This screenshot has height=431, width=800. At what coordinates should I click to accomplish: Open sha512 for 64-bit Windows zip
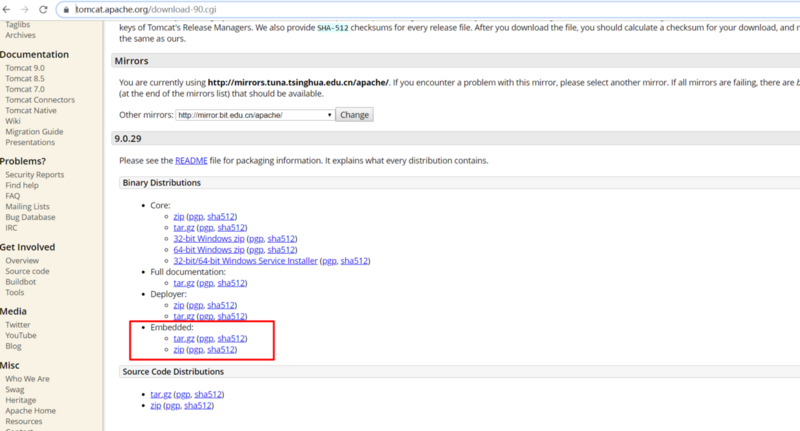tap(281, 249)
